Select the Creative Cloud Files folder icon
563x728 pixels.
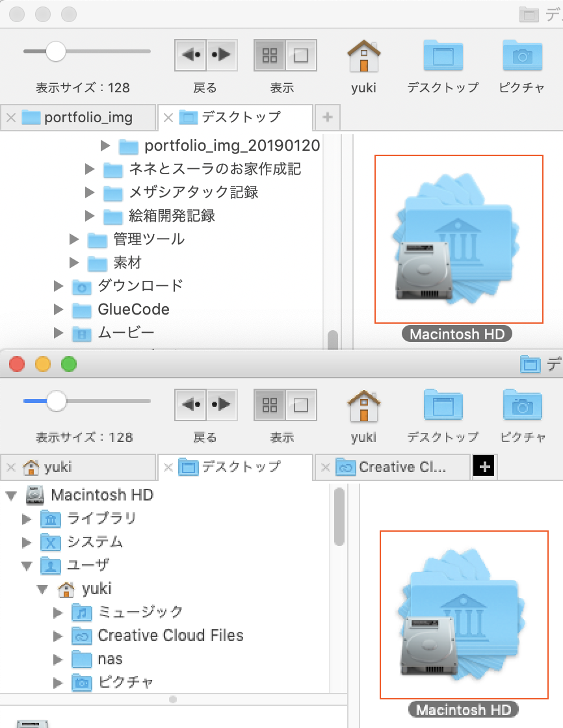(82, 636)
